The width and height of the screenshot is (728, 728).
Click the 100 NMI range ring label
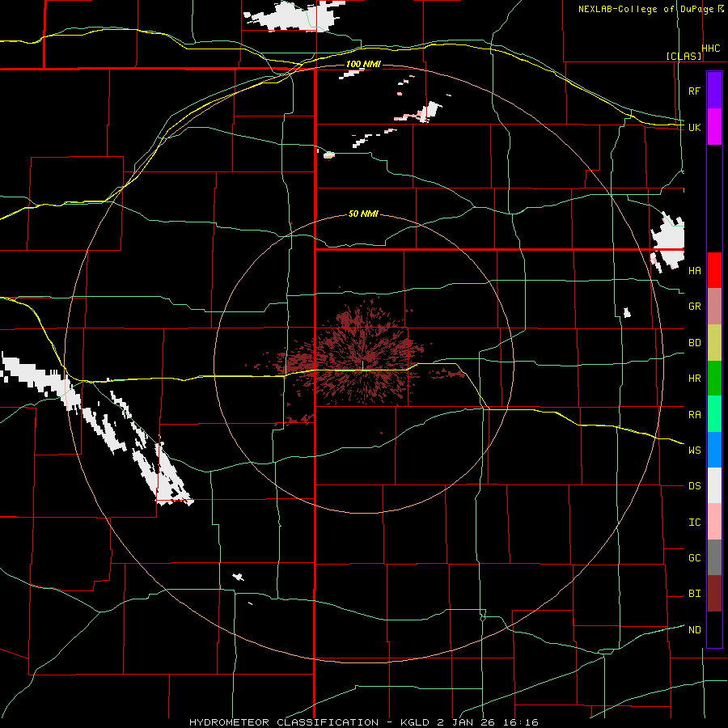[363, 64]
